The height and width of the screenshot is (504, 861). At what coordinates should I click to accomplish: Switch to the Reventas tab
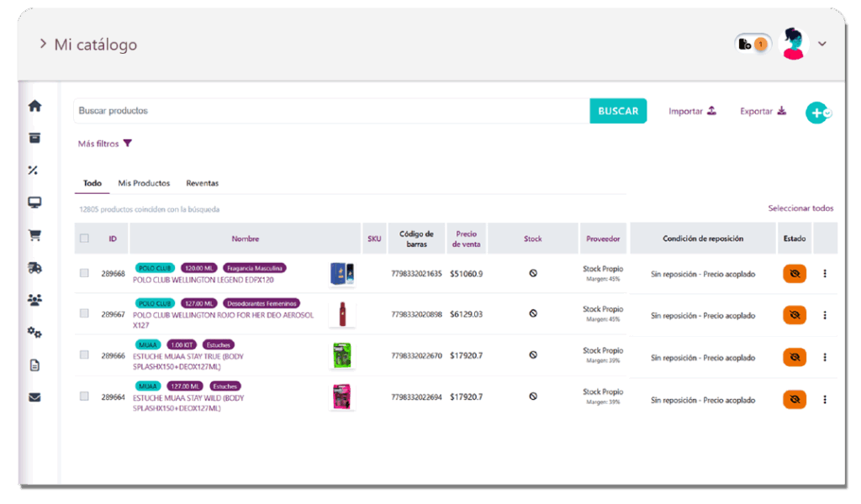point(202,183)
